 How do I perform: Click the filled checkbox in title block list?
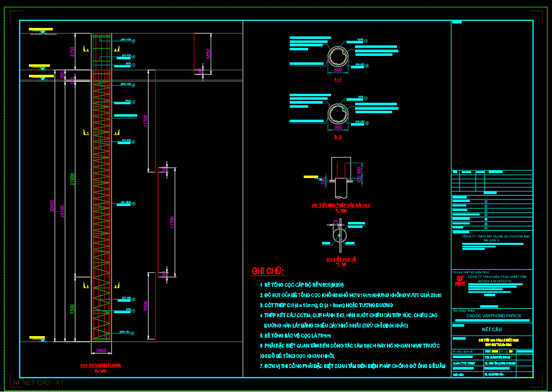click(486, 219)
